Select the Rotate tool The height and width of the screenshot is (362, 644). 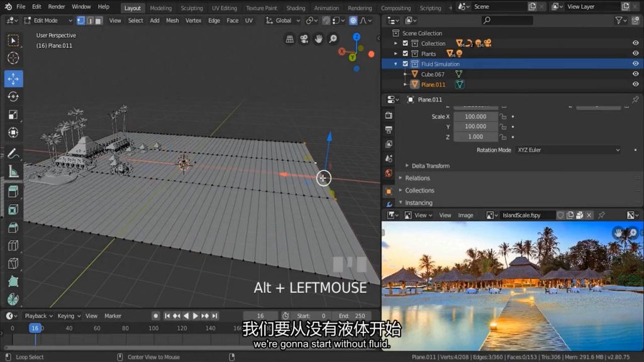pos(13,96)
